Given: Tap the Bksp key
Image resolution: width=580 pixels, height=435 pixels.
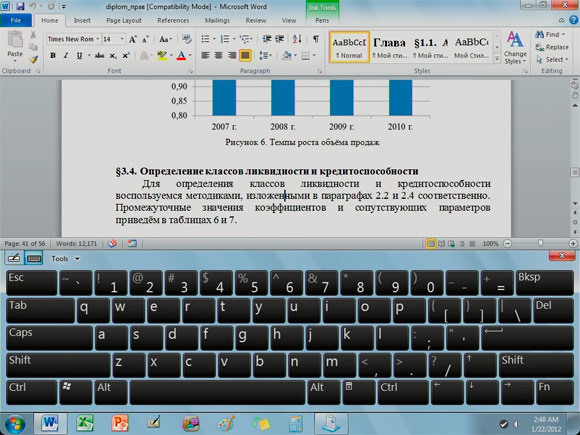Looking at the screenshot, I should 544,283.
